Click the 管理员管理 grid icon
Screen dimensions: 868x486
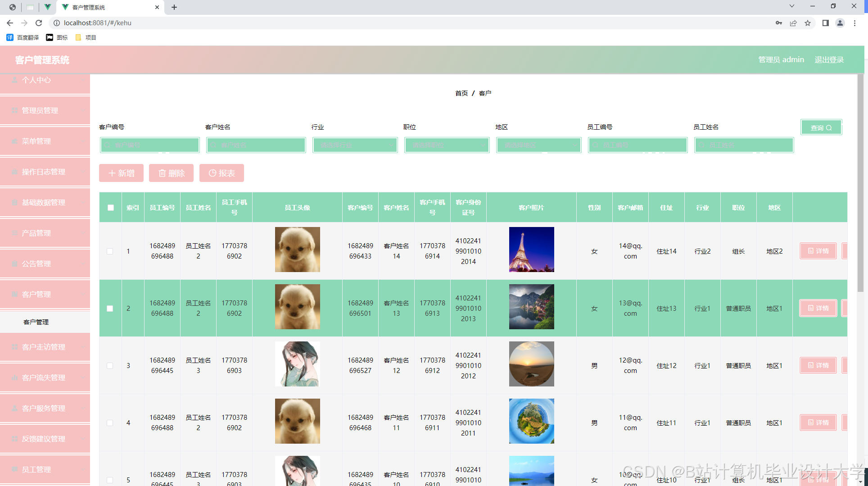[15, 111]
